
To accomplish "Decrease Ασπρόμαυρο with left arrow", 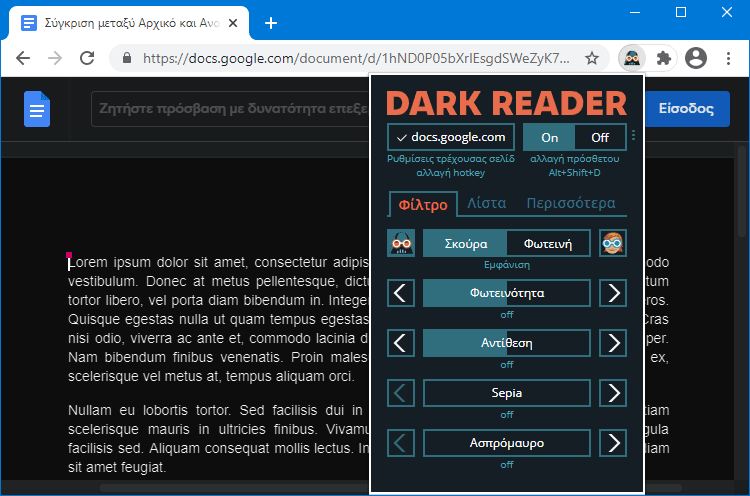I will click(401, 443).
